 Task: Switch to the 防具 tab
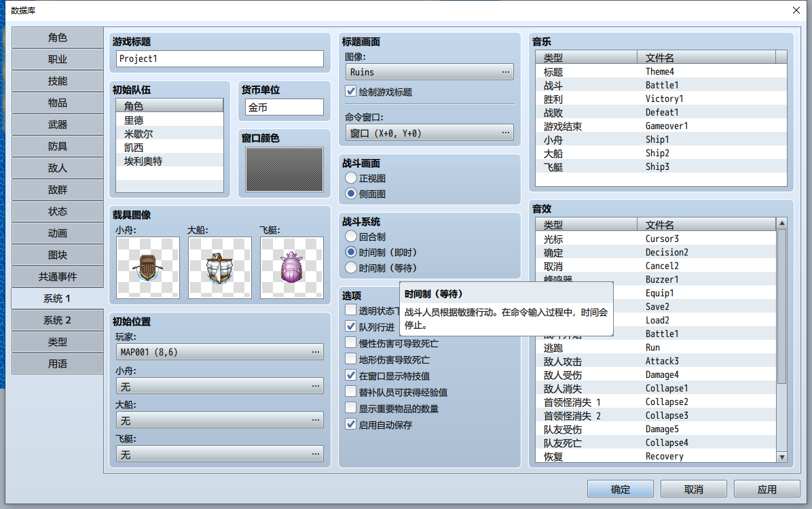click(x=58, y=146)
